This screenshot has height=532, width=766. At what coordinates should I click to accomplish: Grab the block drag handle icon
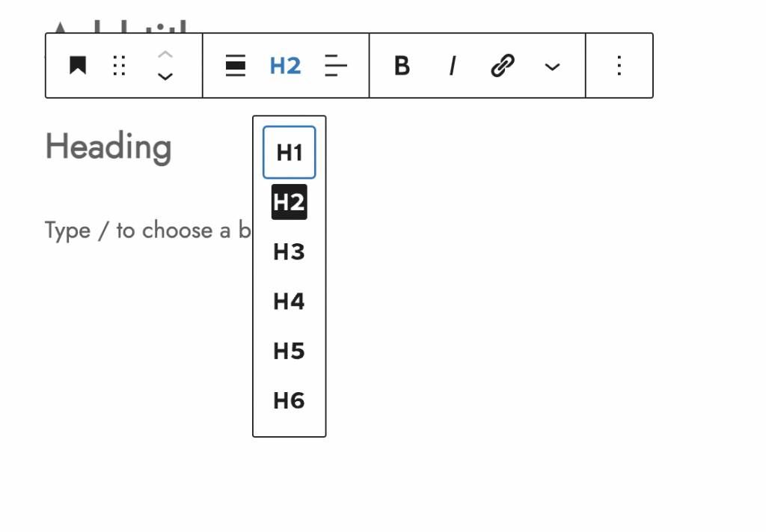pyautogui.click(x=119, y=66)
